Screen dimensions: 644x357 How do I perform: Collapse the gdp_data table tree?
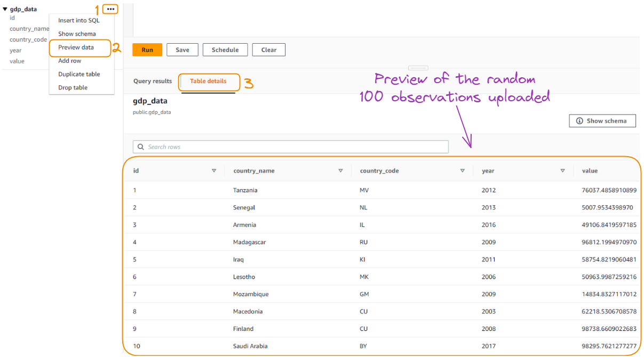point(5,9)
